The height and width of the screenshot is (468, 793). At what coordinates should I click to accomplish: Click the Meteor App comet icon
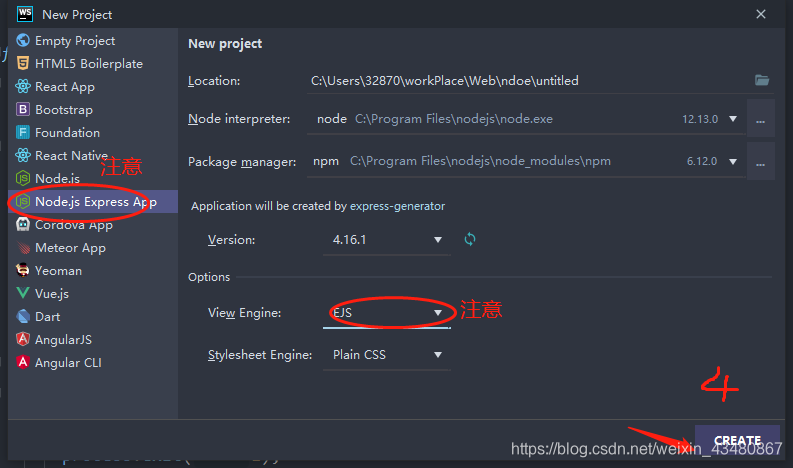coord(23,247)
